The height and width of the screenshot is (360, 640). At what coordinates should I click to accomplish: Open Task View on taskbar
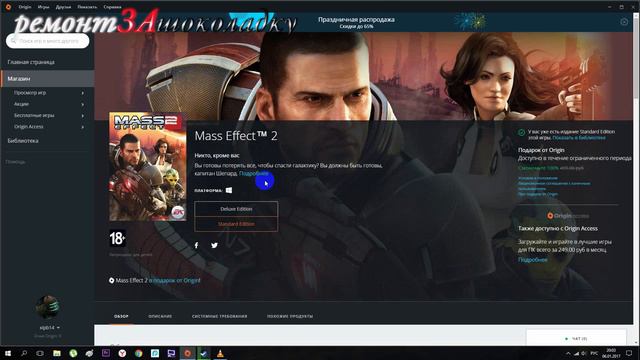point(40,353)
